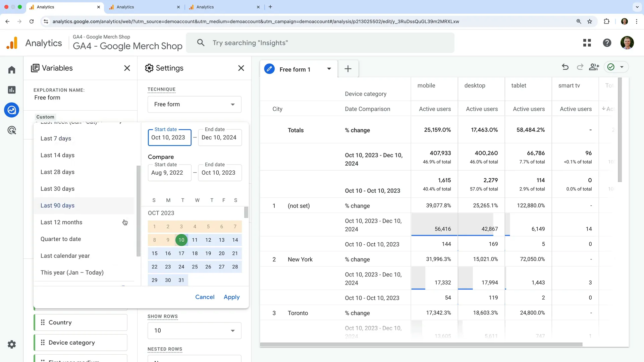Open the Show Rows dropdown set to 10
644x362 pixels.
click(194, 330)
